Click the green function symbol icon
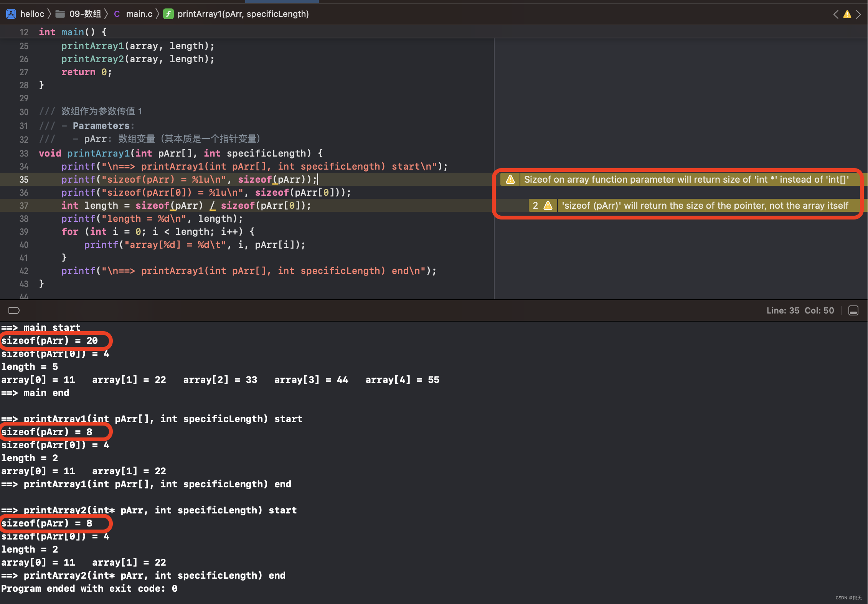 (x=168, y=14)
